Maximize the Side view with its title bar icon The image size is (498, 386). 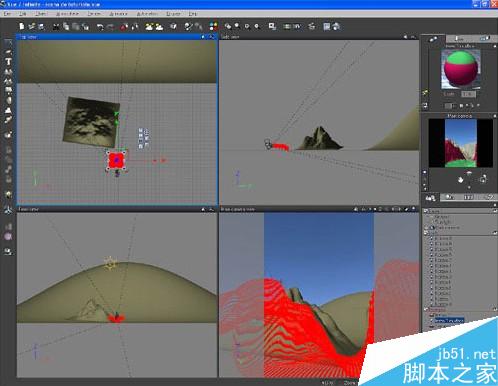[x=413, y=37]
